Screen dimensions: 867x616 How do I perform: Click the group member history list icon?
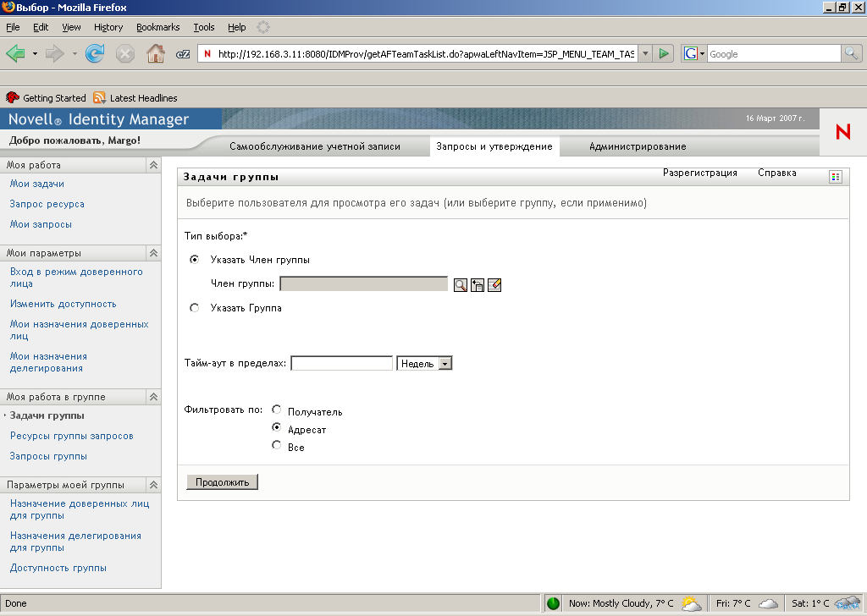tap(478, 285)
